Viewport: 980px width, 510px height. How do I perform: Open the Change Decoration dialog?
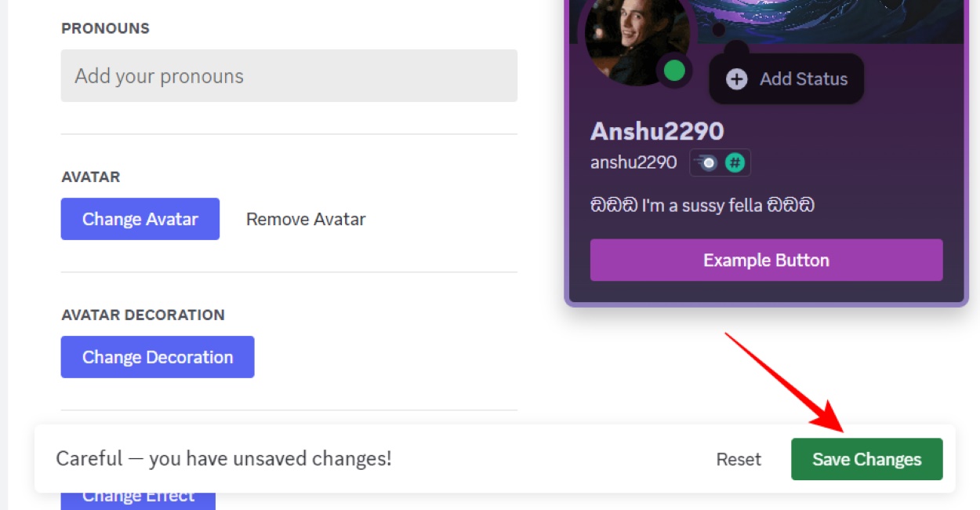[x=157, y=356]
